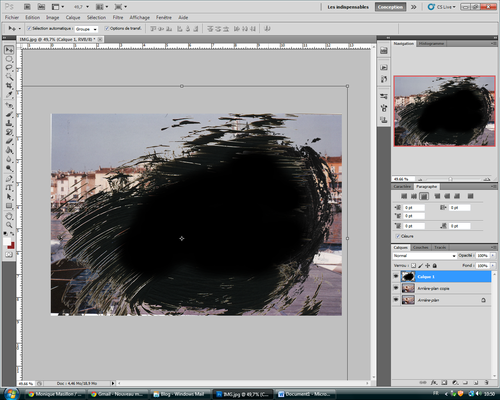The height and width of the screenshot is (400, 500).
Task: Select the Path Selection tool
Action: (9, 197)
